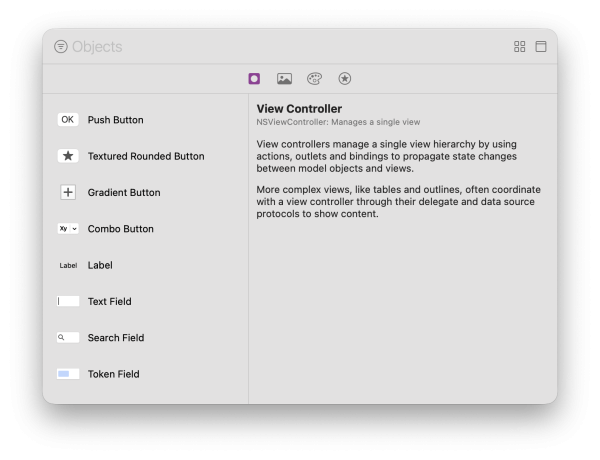Screen dimensions: 600x460
Task: Click the Textured Rounded Button star icon
Action: point(68,156)
